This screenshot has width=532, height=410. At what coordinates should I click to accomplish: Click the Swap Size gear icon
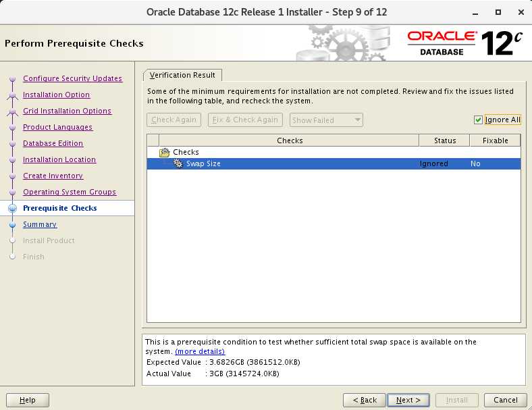tap(178, 163)
